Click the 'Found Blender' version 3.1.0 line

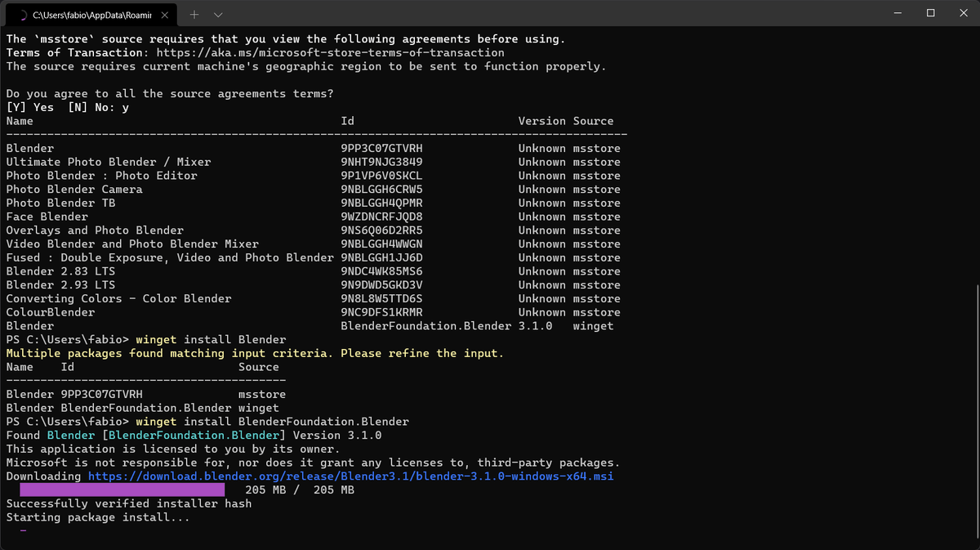pos(194,436)
